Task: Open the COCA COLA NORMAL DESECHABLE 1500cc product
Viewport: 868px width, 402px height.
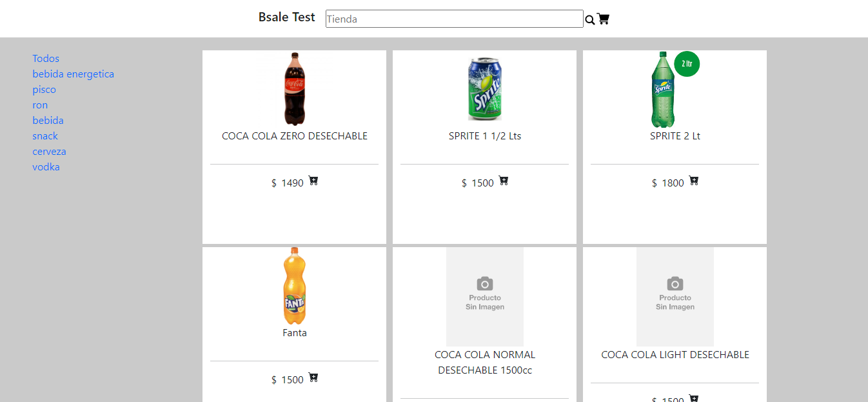Action: (x=484, y=362)
